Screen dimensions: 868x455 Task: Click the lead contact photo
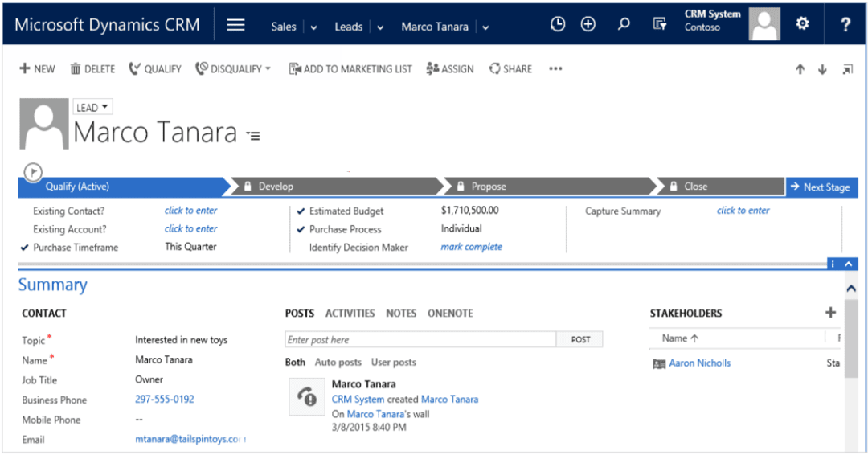point(44,124)
